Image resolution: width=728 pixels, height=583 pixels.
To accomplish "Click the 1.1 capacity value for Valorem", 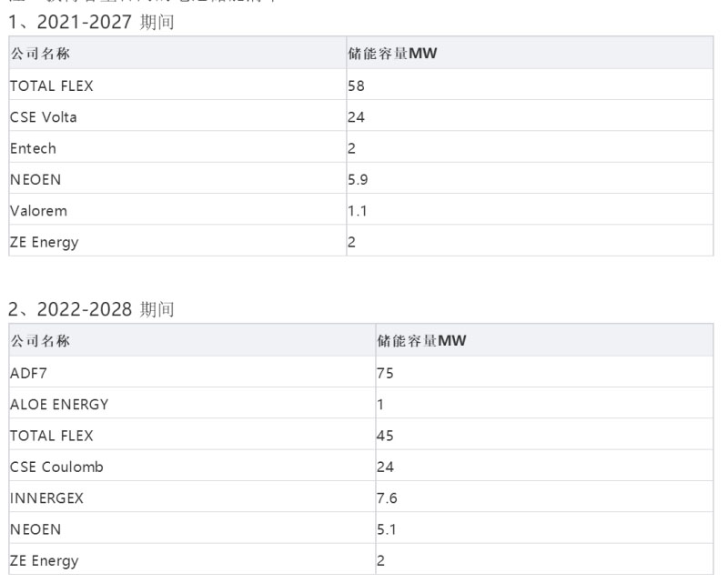I will [x=357, y=211].
